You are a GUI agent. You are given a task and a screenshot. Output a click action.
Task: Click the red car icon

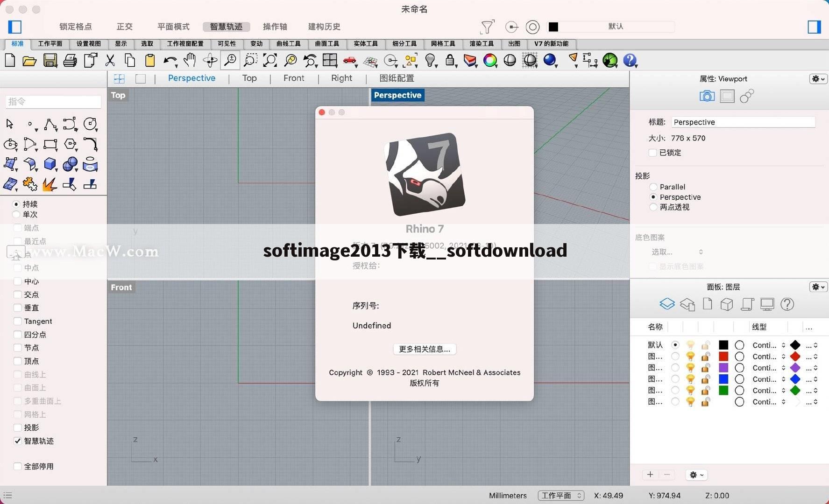pos(350,60)
